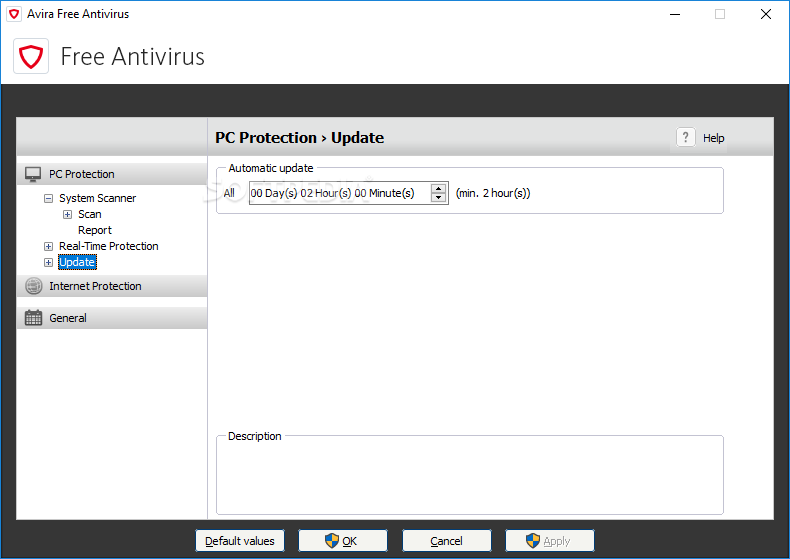Open Help via the question mark icon
Viewport: 790px width, 559px height.
(685, 137)
